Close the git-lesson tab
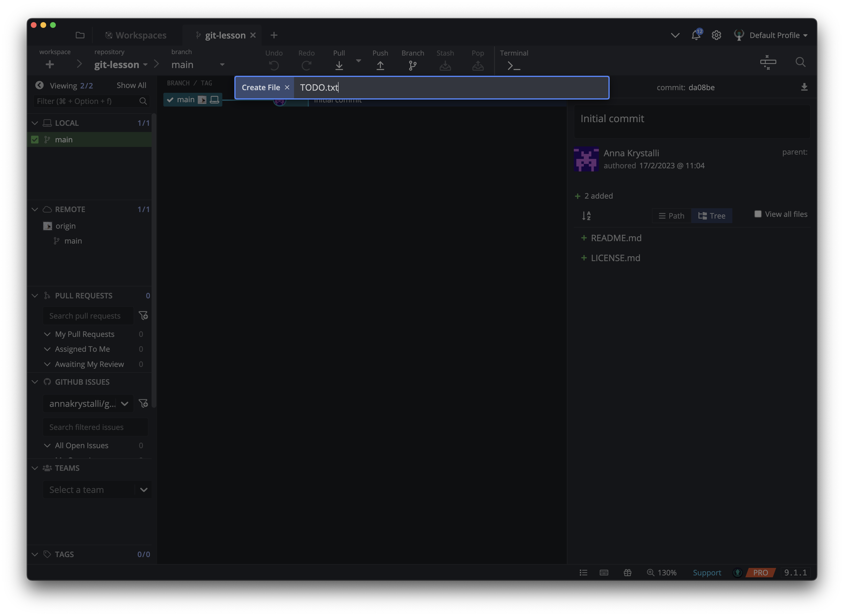Viewport: 844px width, 616px height. [x=253, y=35]
